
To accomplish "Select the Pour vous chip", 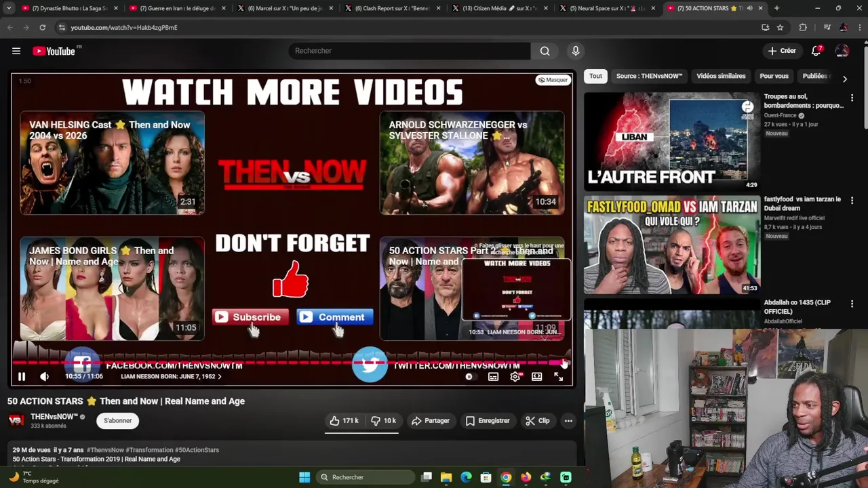I will (774, 76).
